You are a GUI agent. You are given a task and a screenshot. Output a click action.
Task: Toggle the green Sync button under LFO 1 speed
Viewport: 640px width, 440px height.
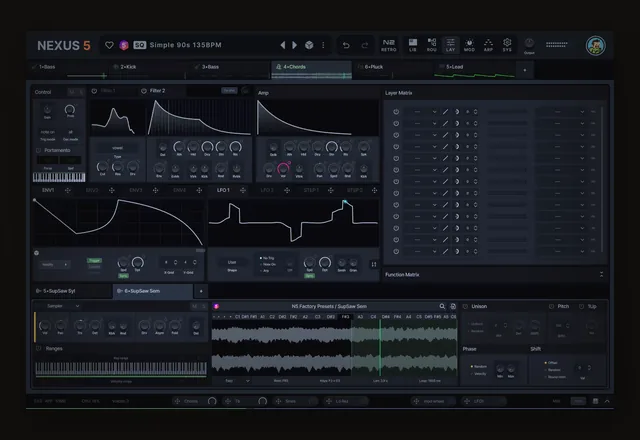coord(309,276)
